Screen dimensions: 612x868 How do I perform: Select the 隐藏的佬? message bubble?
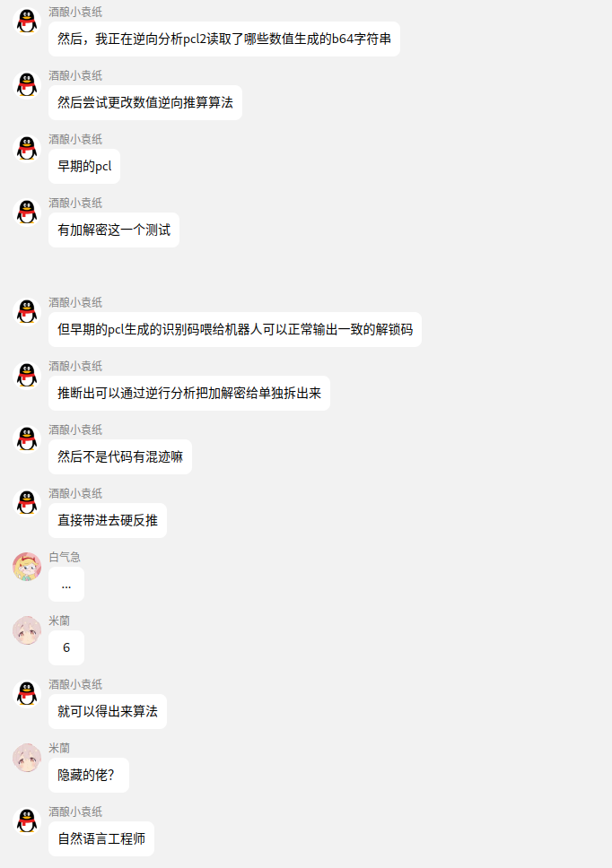coord(89,775)
